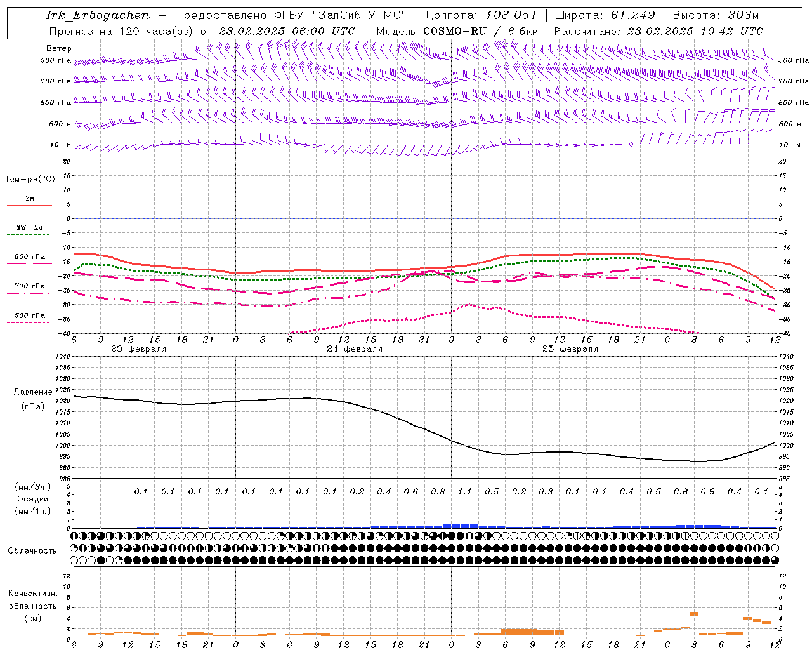Click the orange convective cloud bar near 5 km
The image size is (812, 650).
pos(694,614)
